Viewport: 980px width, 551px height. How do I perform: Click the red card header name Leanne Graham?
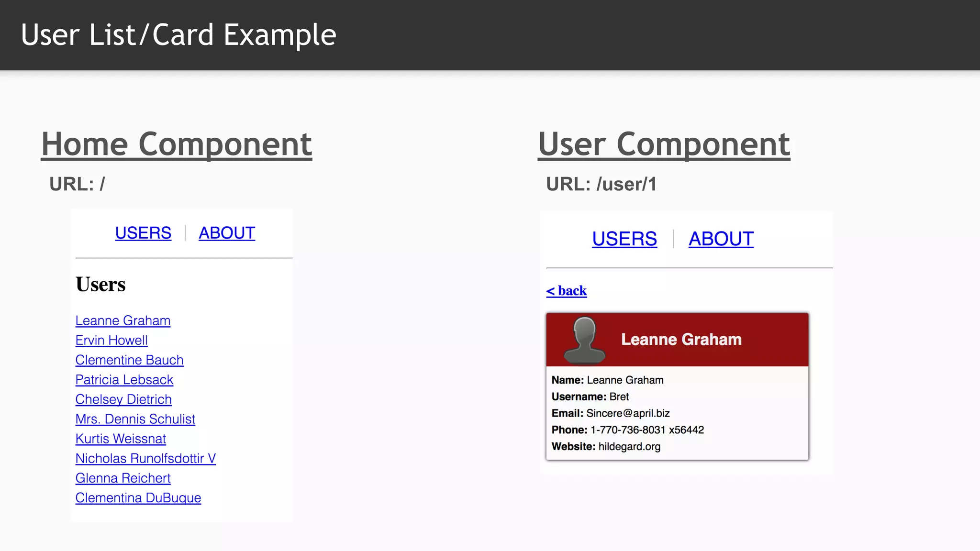681,339
